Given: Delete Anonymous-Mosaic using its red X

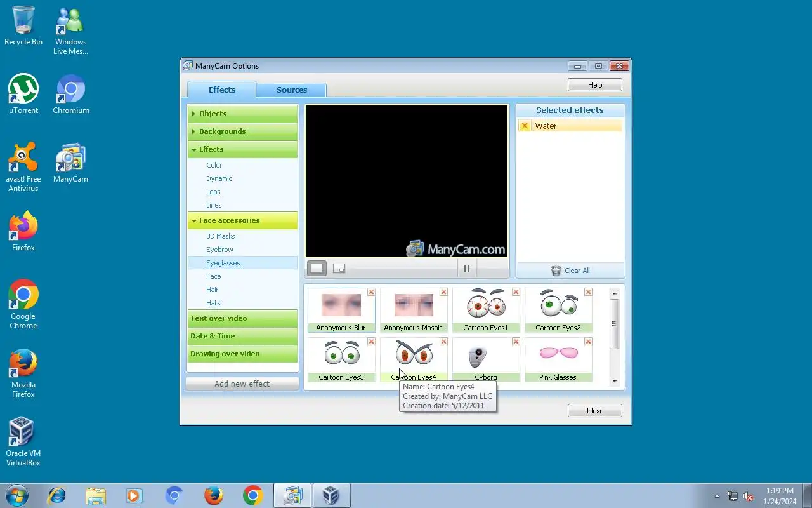Looking at the screenshot, I should coord(443,292).
